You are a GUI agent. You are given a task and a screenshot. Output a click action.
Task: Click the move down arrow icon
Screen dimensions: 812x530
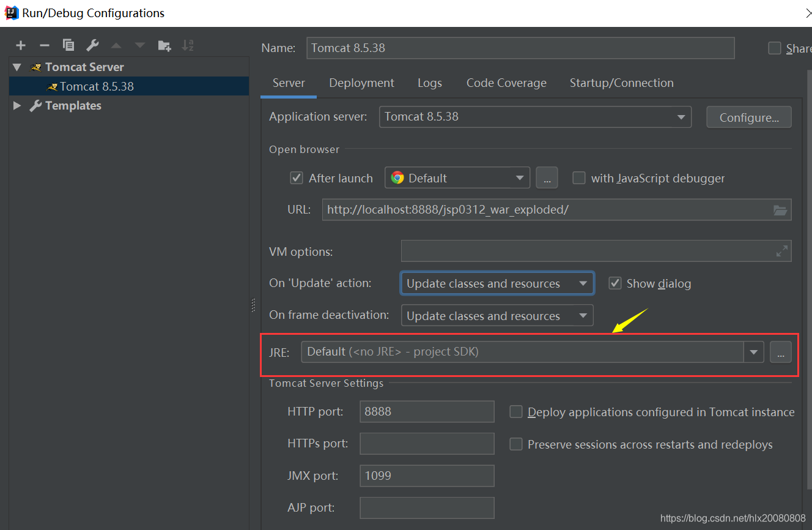pyautogui.click(x=139, y=45)
